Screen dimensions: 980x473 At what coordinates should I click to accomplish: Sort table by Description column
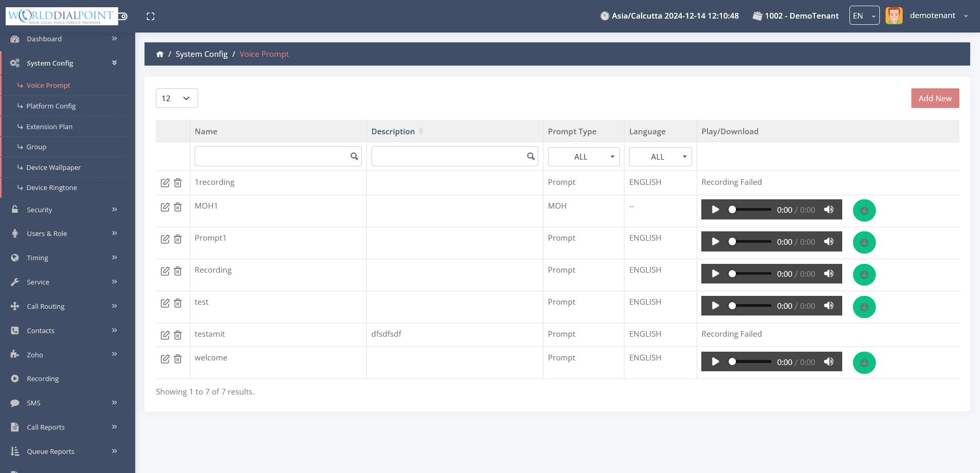pos(393,131)
